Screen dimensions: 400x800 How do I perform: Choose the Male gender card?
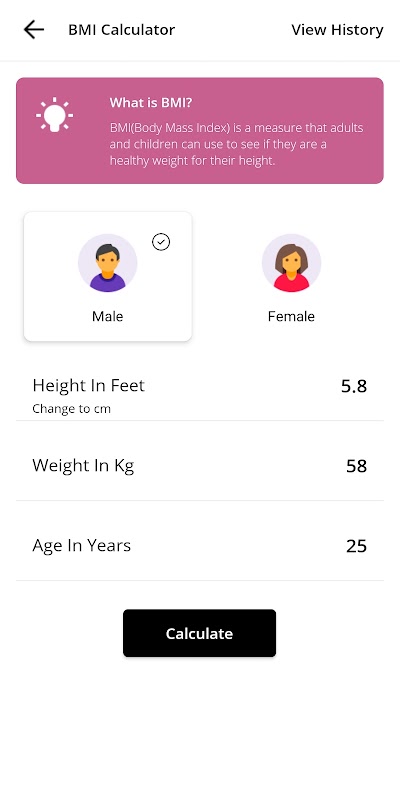tap(108, 277)
